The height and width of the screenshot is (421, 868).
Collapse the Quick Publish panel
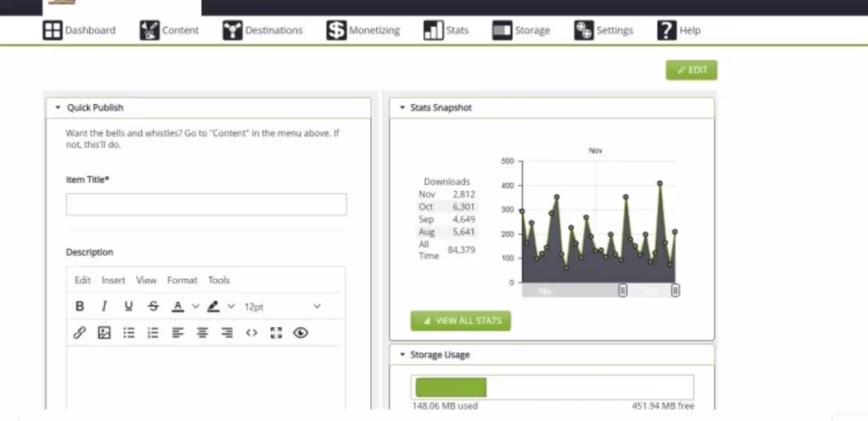58,108
